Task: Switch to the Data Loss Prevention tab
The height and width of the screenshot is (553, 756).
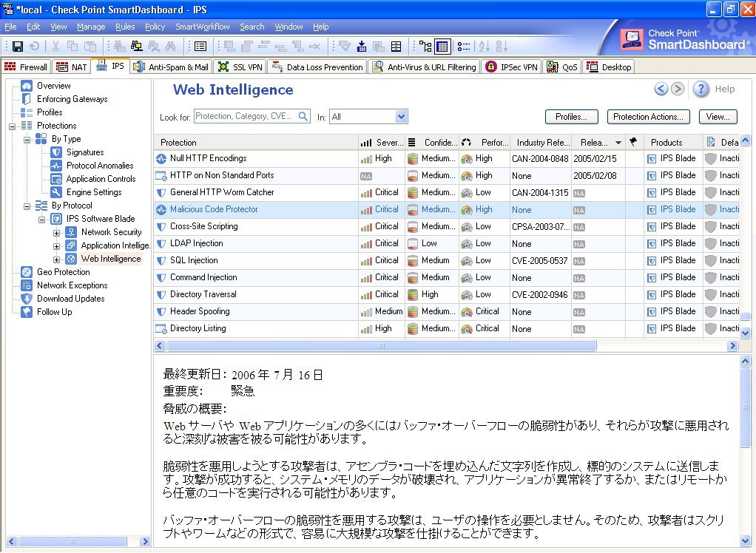Action: [318, 67]
